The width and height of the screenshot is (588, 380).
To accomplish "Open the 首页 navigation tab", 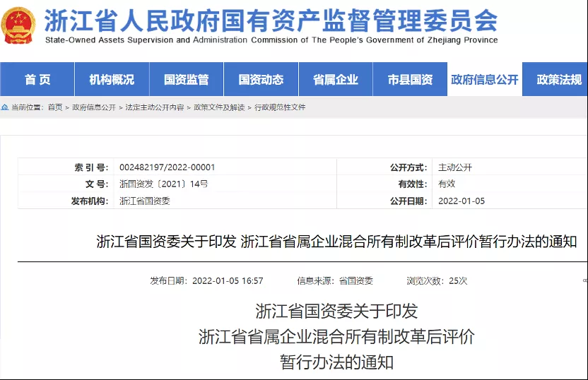I will (x=37, y=80).
